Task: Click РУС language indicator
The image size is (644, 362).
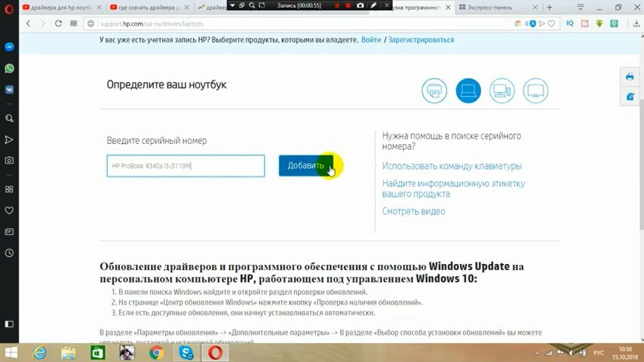Action: pyautogui.click(x=599, y=353)
